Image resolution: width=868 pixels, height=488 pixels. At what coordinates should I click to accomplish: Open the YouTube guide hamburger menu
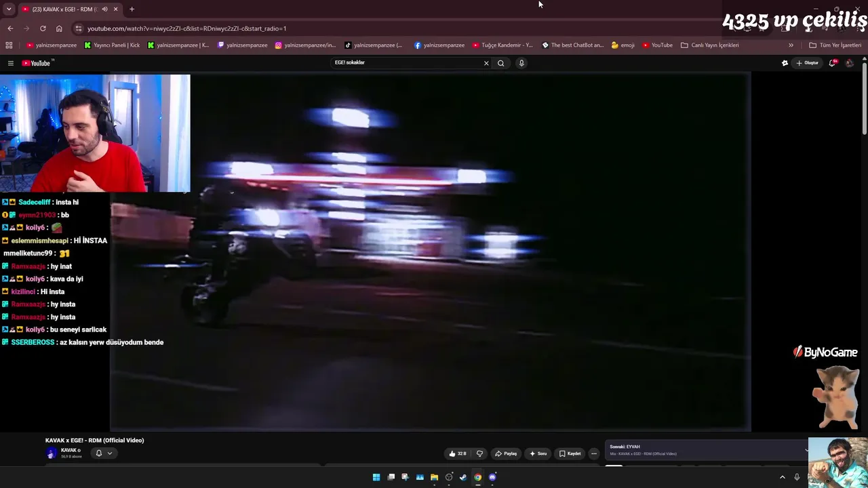pos(11,63)
